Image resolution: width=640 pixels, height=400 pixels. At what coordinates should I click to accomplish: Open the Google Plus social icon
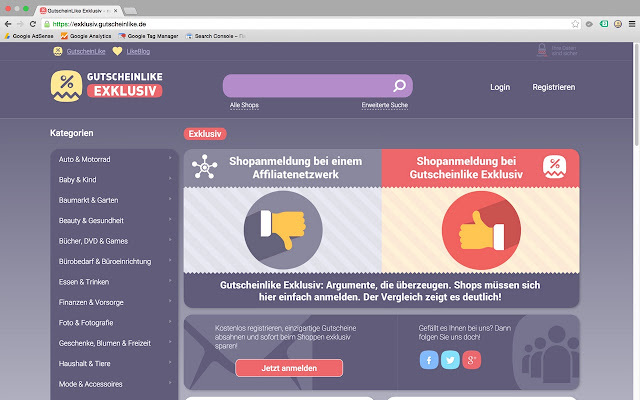pyautogui.click(x=471, y=360)
